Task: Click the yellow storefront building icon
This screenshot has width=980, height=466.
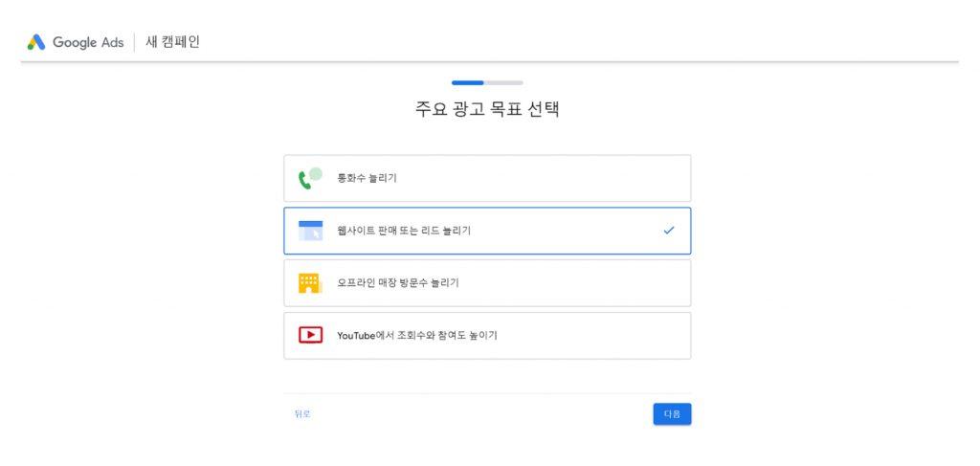Action: pyautogui.click(x=309, y=283)
